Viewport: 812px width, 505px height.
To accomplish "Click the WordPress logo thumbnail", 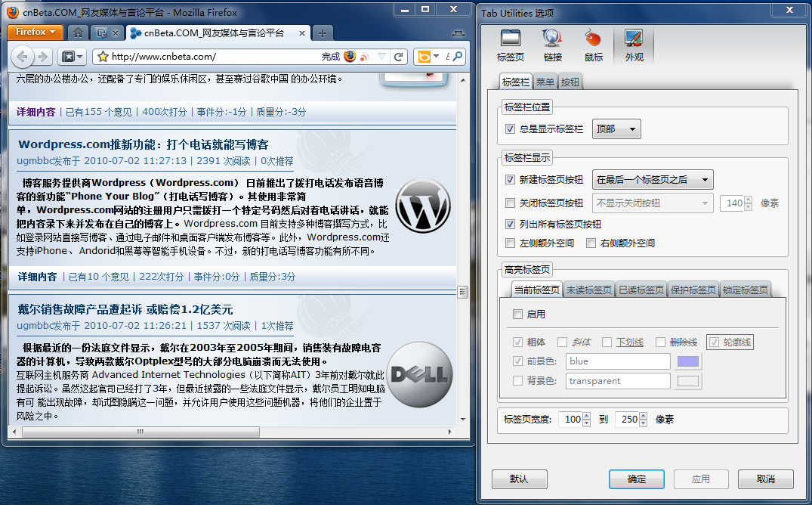I will (x=423, y=206).
